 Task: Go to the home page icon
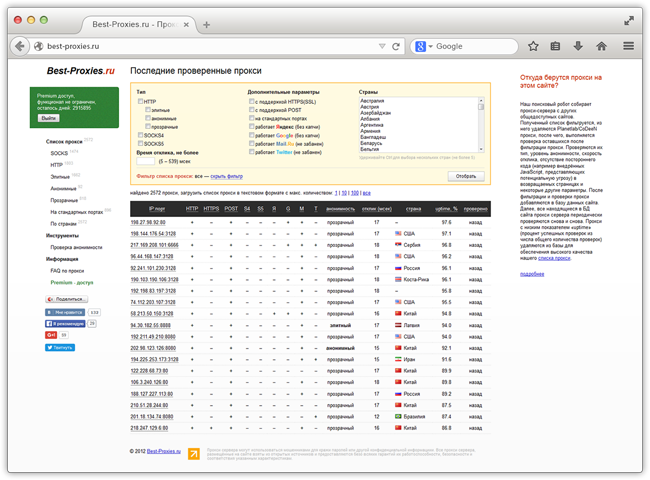coord(601,46)
